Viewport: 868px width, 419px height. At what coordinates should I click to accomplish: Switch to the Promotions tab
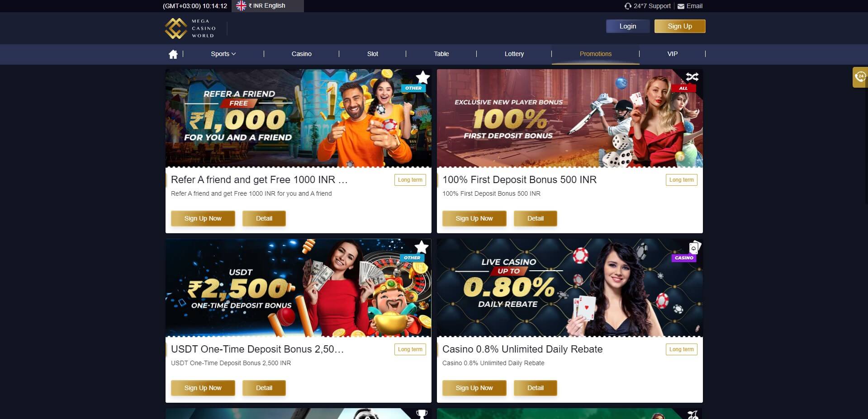tap(595, 54)
